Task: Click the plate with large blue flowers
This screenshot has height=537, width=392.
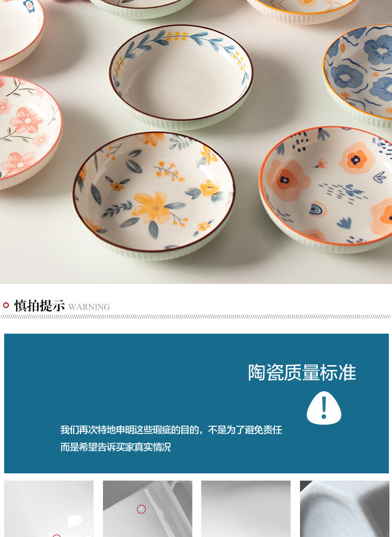Action: 358,75
